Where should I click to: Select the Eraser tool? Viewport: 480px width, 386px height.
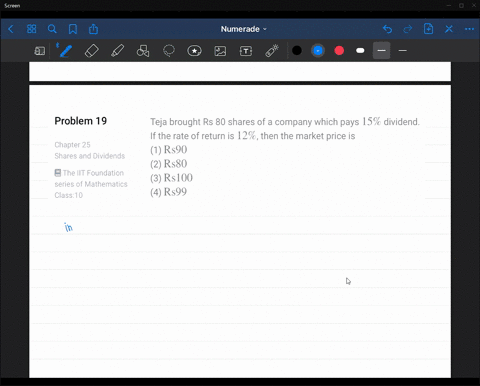(x=92, y=51)
